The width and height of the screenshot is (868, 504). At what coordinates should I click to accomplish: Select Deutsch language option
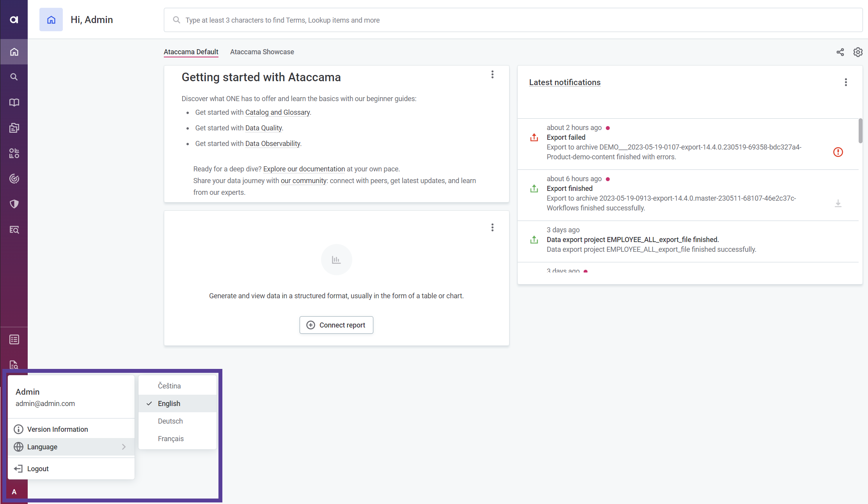click(170, 421)
